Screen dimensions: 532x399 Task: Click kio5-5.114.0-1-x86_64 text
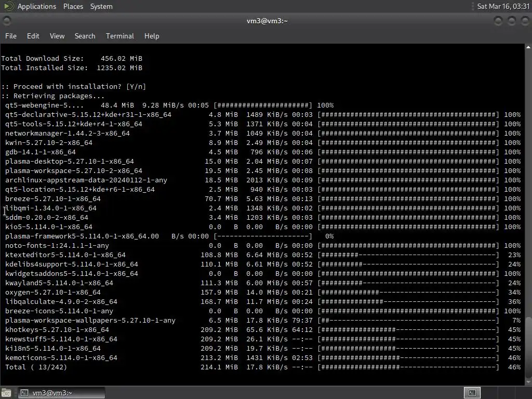[x=48, y=227]
